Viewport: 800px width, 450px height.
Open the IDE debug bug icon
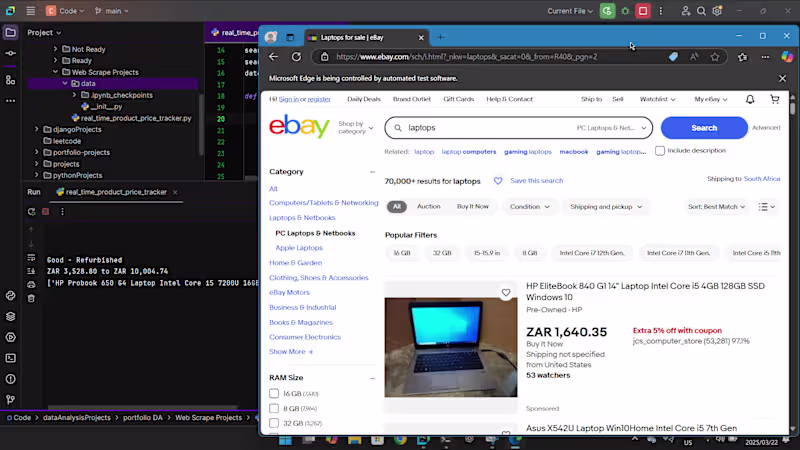point(625,11)
